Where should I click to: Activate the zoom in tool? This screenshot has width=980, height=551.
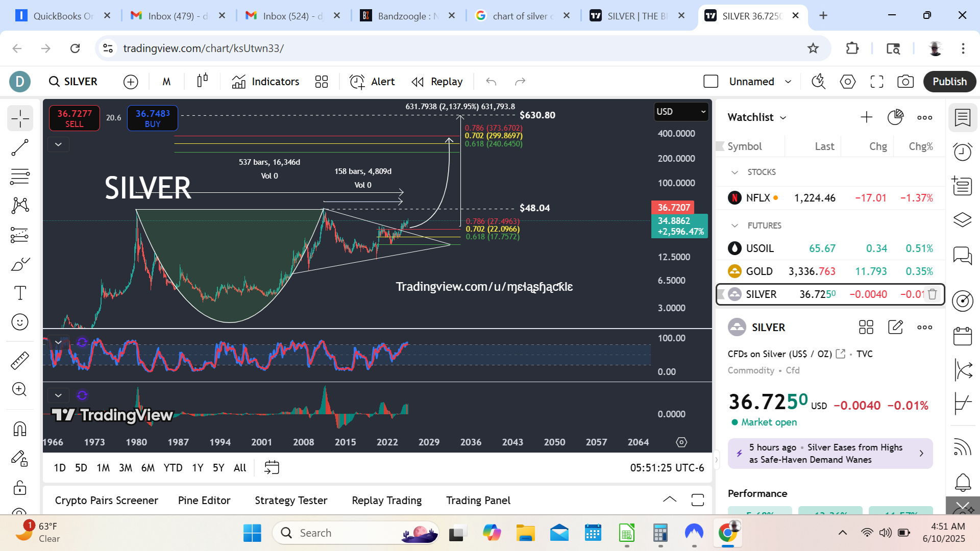pos(20,390)
